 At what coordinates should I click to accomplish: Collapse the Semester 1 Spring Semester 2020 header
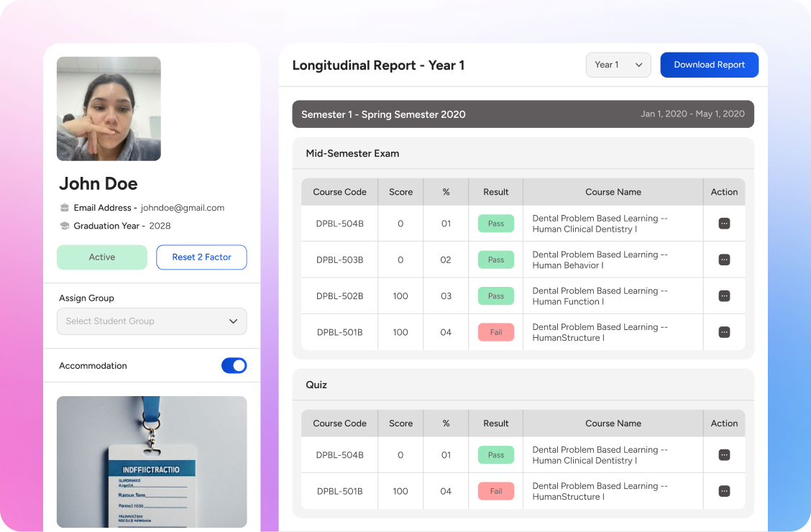(523, 114)
